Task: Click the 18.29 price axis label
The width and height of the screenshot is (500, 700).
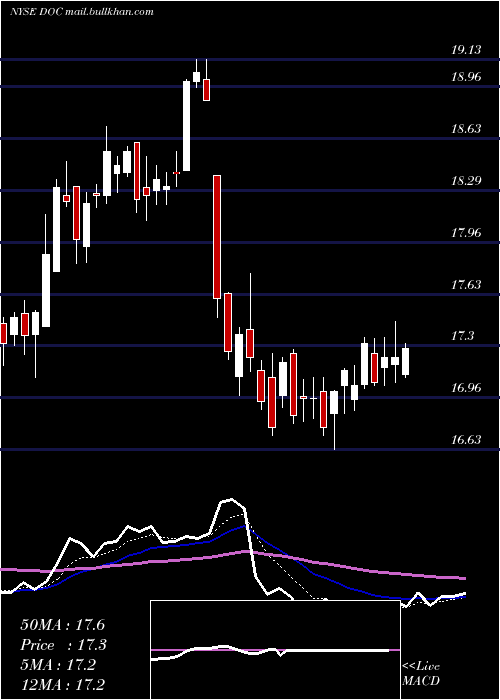Action: (x=467, y=181)
